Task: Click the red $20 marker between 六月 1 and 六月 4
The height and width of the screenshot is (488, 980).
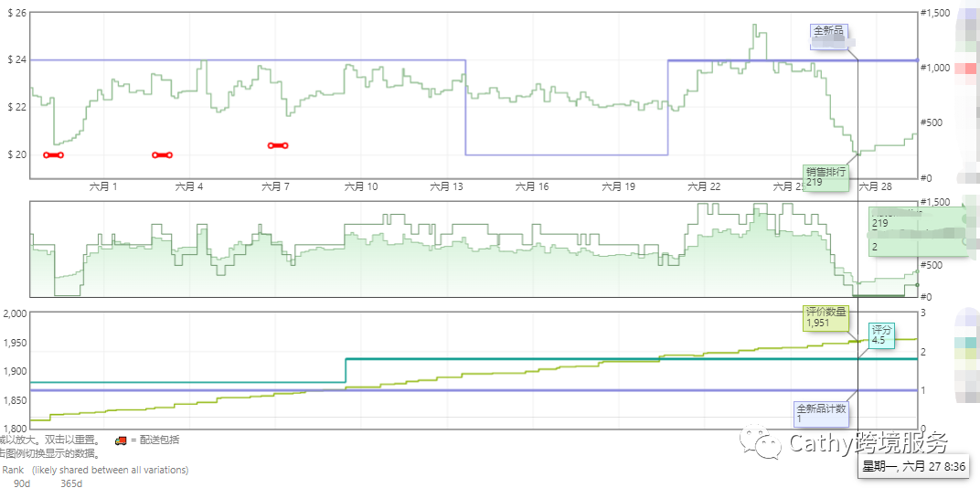Action: (162, 155)
